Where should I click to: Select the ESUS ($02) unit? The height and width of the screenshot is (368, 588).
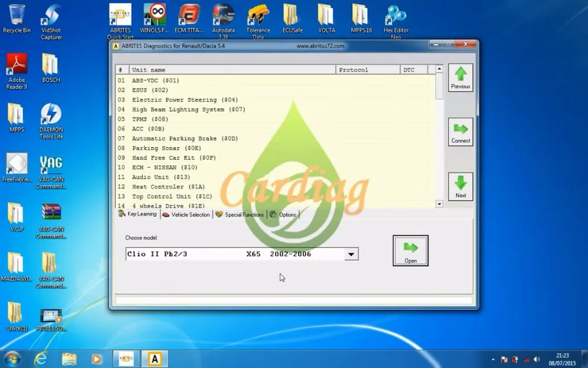point(276,90)
